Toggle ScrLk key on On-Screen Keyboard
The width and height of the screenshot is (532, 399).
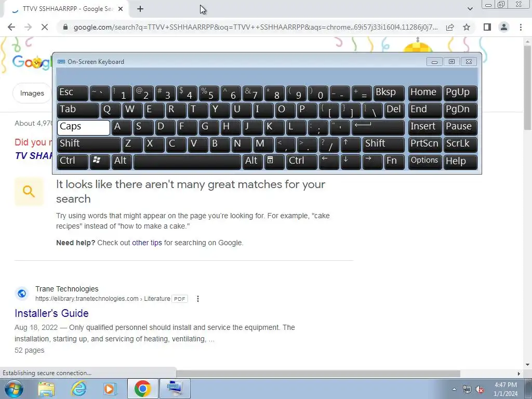pos(460,144)
